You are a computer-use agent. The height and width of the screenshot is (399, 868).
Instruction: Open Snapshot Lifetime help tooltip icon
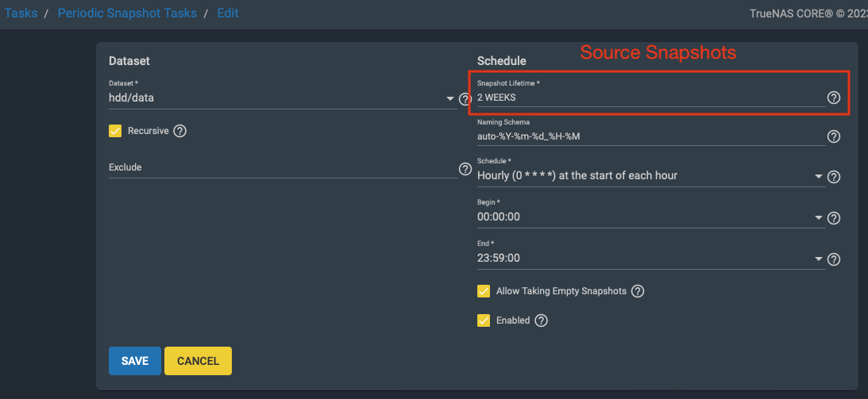point(833,98)
